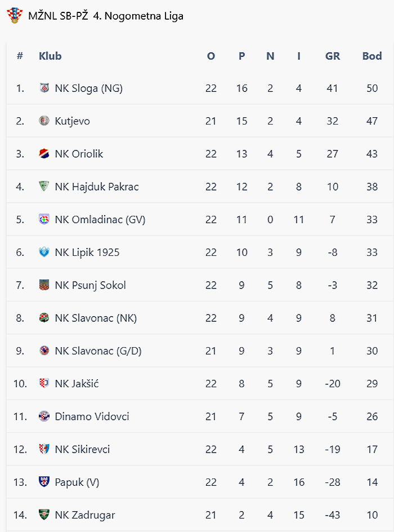Click the Croatian federation crest beside league title
Viewport: 394px width, 532px height.
(14, 15)
